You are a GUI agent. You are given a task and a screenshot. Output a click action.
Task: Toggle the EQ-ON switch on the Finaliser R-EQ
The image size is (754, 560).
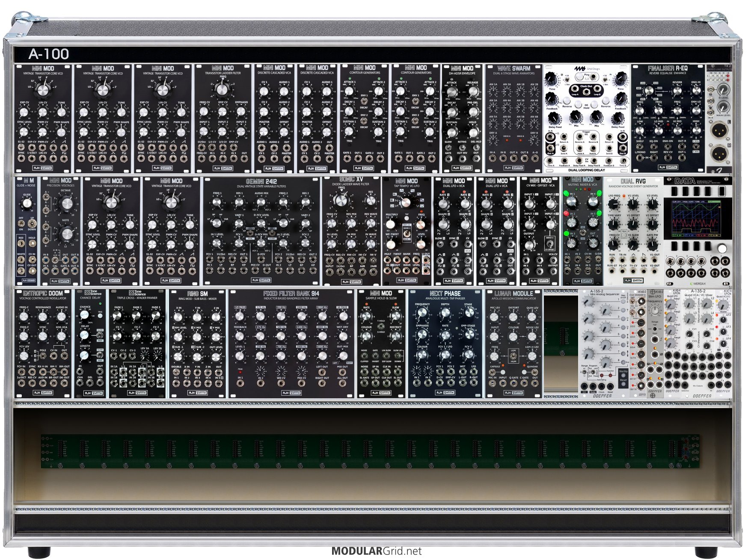(x=653, y=146)
